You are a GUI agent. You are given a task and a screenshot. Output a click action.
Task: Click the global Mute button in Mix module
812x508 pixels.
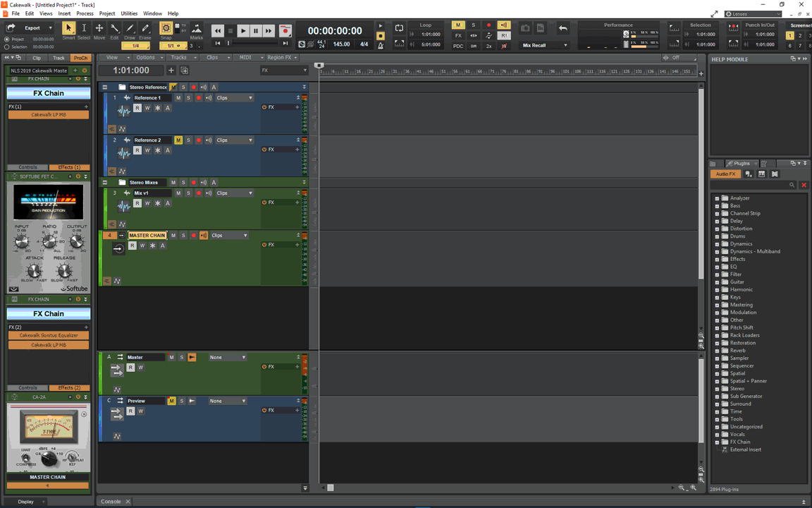pyautogui.click(x=457, y=25)
